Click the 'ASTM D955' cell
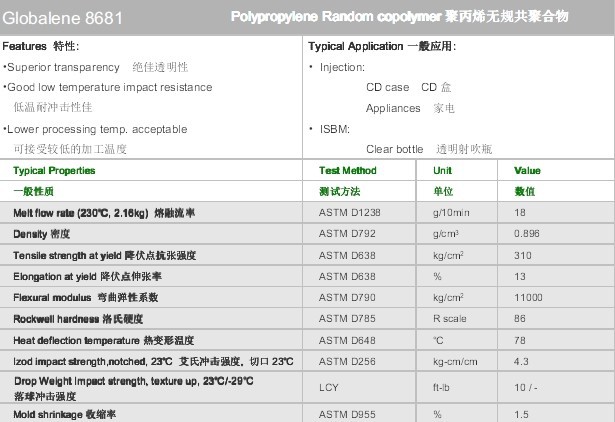Image resolution: width=615 pixels, height=422 pixels. (347, 414)
